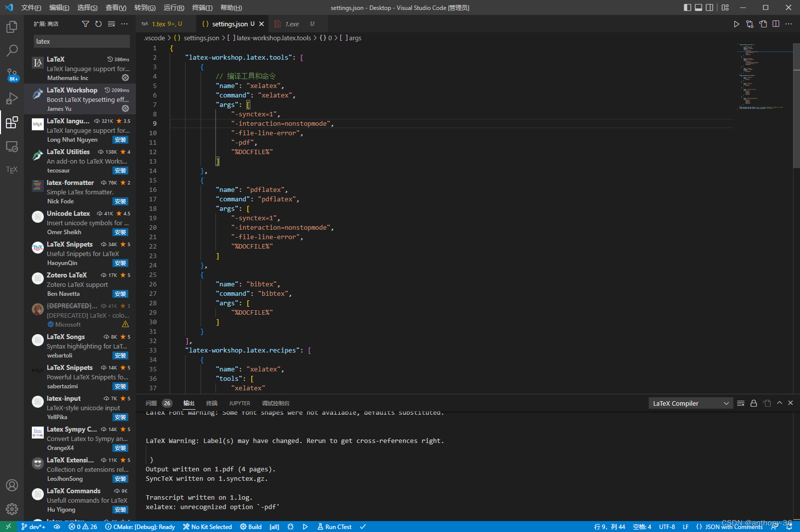
Task: Open the Explorer view in activity bar
Action: [x=12, y=27]
